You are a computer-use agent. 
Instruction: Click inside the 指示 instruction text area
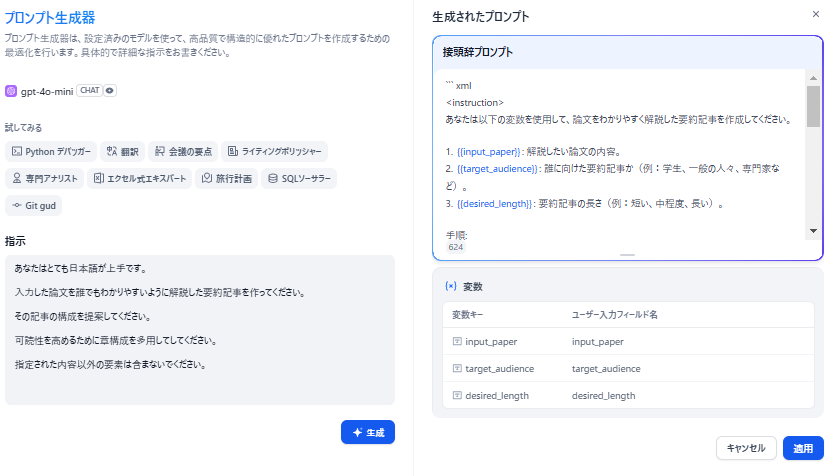click(200, 330)
